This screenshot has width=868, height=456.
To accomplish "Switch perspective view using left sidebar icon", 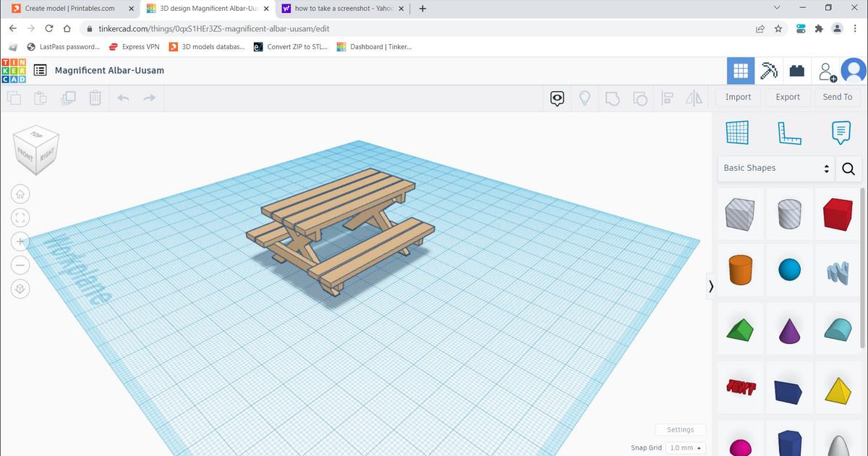I will coord(20,288).
